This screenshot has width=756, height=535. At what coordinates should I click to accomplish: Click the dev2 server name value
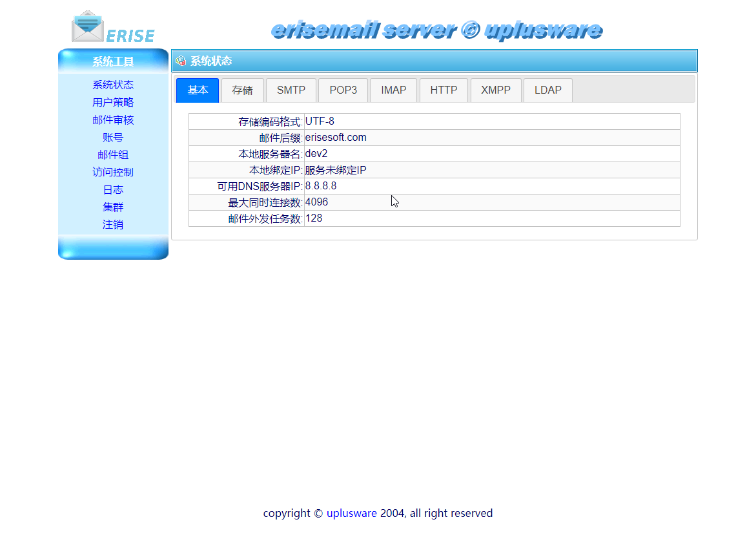click(316, 154)
